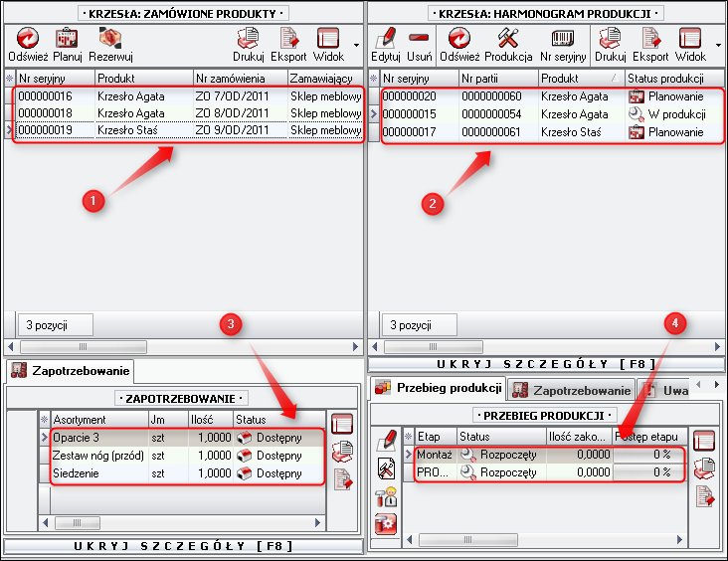Screen dimensions: 728x561
Task: Select row with serial 000000016
Action: click(189, 96)
